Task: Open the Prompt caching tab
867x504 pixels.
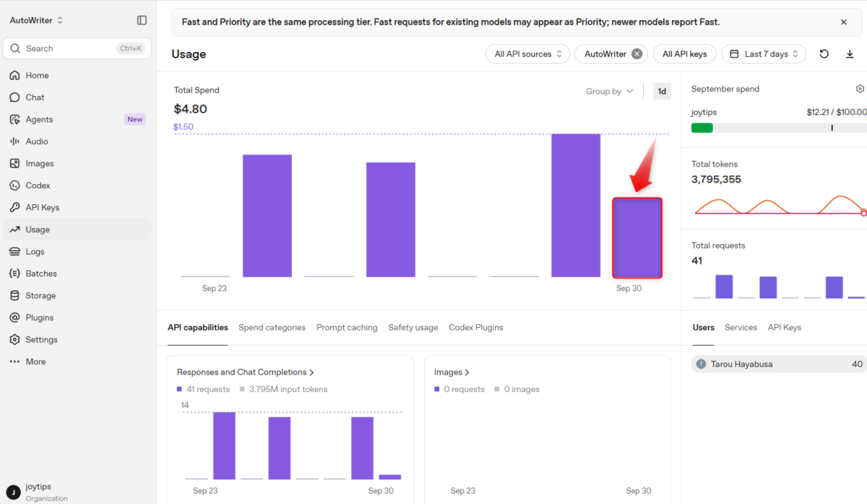Action: coord(347,328)
